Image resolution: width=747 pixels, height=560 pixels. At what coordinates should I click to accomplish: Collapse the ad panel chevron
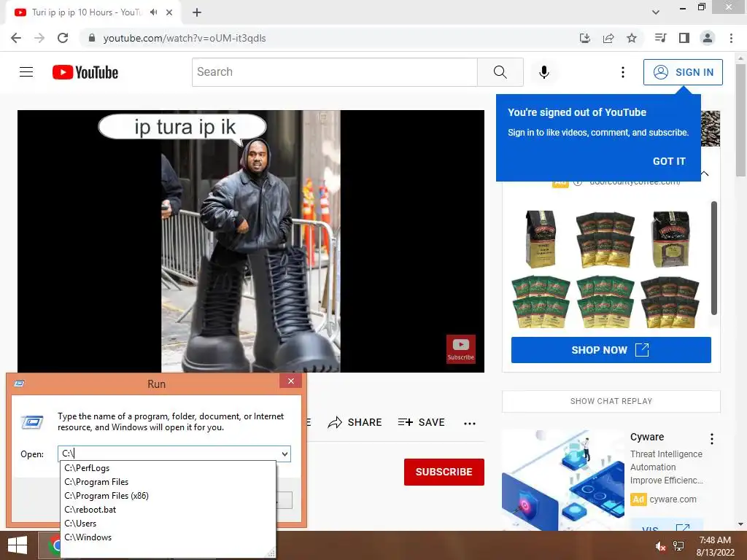coord(705,174)
